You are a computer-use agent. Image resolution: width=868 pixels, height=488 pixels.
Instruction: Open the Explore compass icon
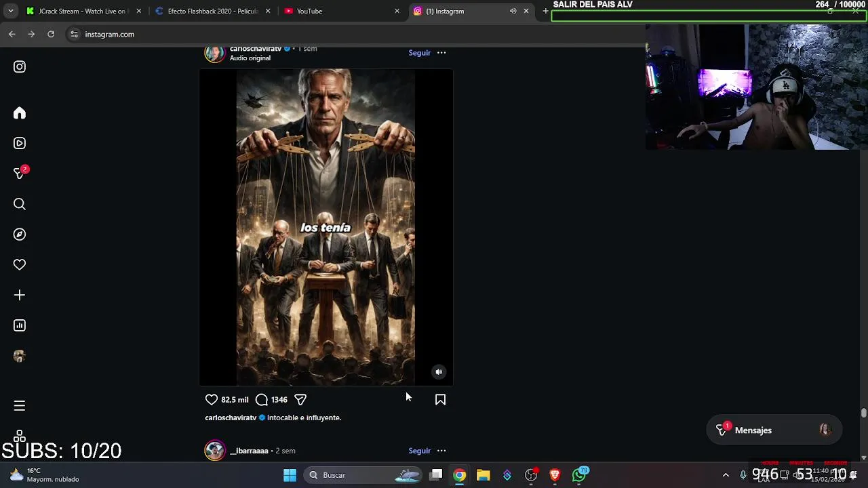(20, 235)
